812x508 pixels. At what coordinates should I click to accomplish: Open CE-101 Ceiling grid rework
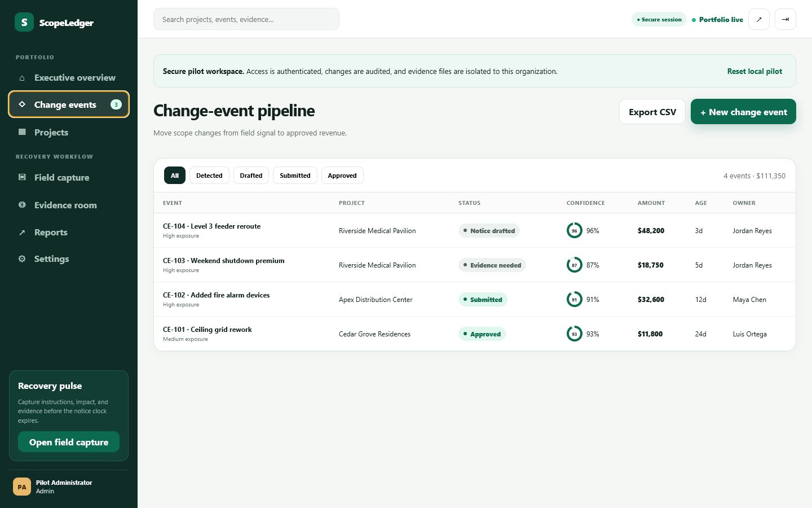coord(208,330)
